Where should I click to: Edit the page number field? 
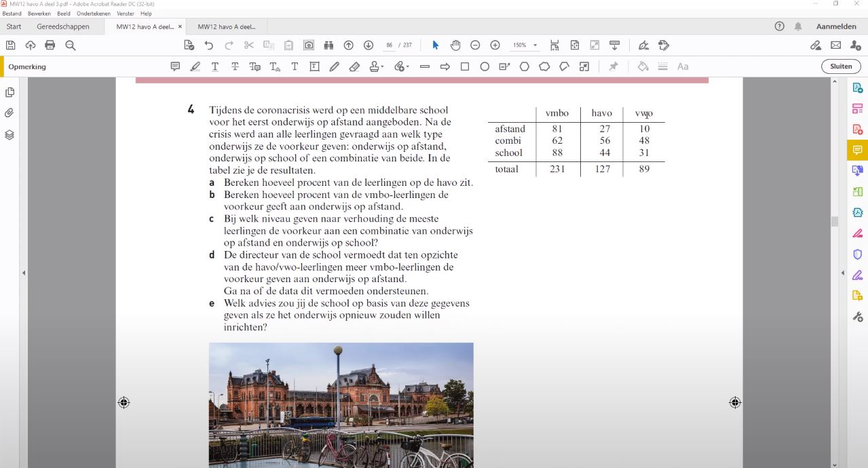pos(390,45)
